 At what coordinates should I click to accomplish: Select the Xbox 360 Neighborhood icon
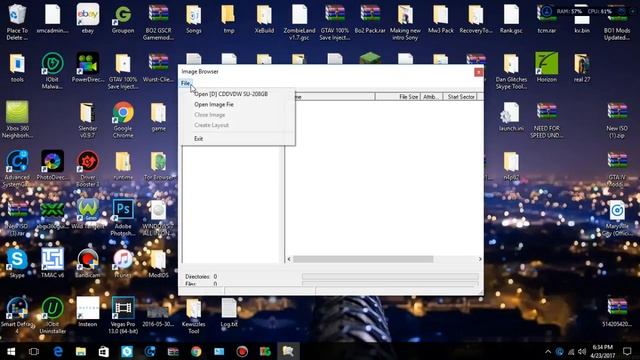coord(17,119)
